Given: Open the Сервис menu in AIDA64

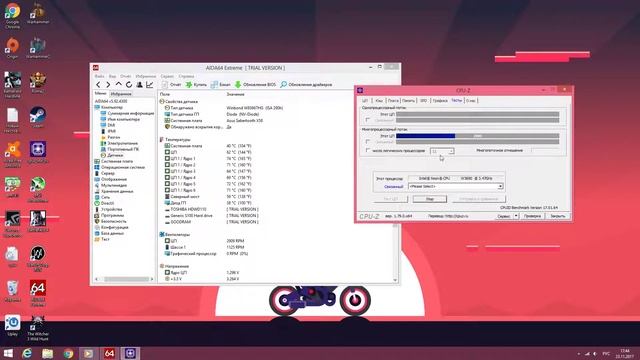Looking at the screenshot, I should [167, 76].
